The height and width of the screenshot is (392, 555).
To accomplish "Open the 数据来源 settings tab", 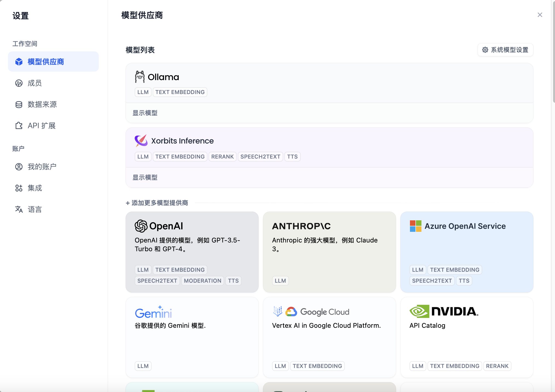I will (42, 104).
